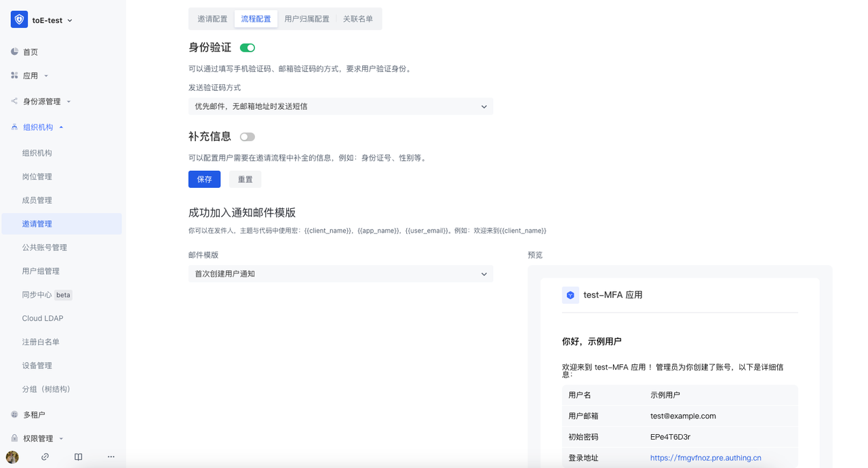Open the 邮件模版 dropdown
868x468 pixels.
(340, 273)
